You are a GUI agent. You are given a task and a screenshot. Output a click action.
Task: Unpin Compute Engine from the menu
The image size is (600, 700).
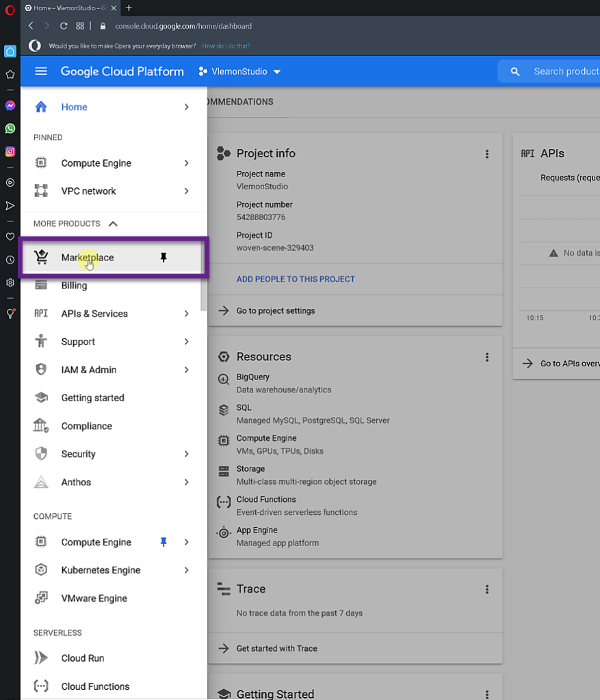[x=164, y=541]
